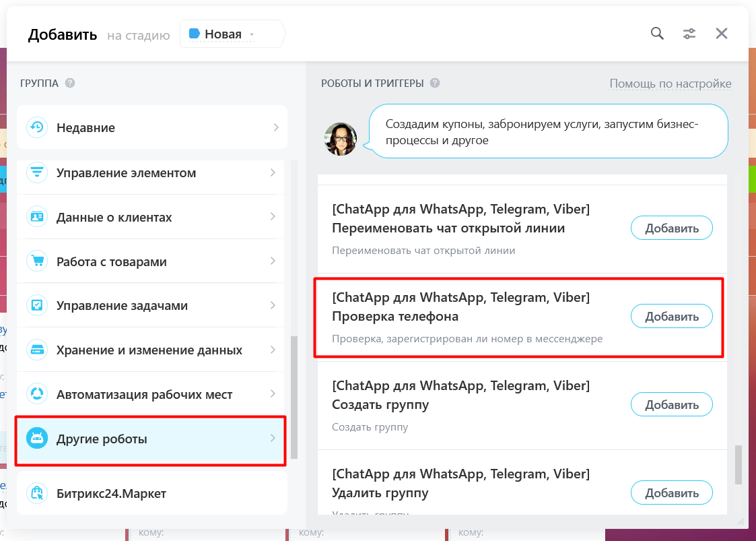756x541 pixels.
Task: Click the Управление задачами checkmark icon
Action: [x=37, y=306]
